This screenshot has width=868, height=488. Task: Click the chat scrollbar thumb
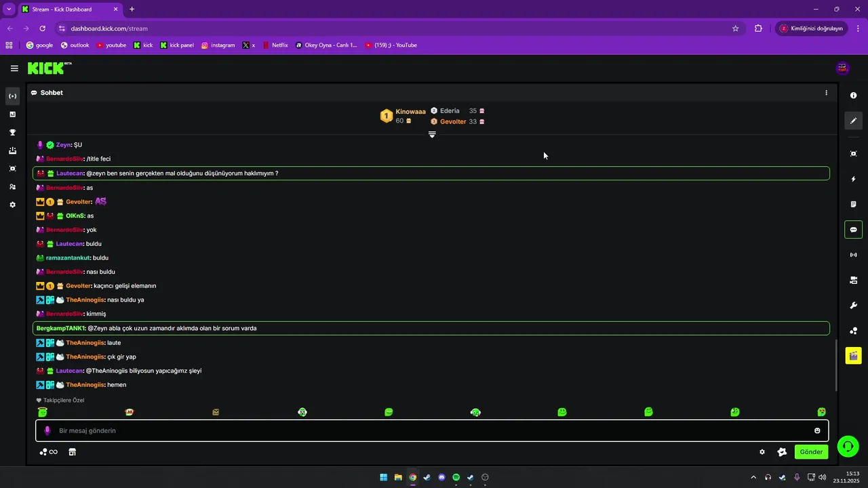(x=836, y=365)
